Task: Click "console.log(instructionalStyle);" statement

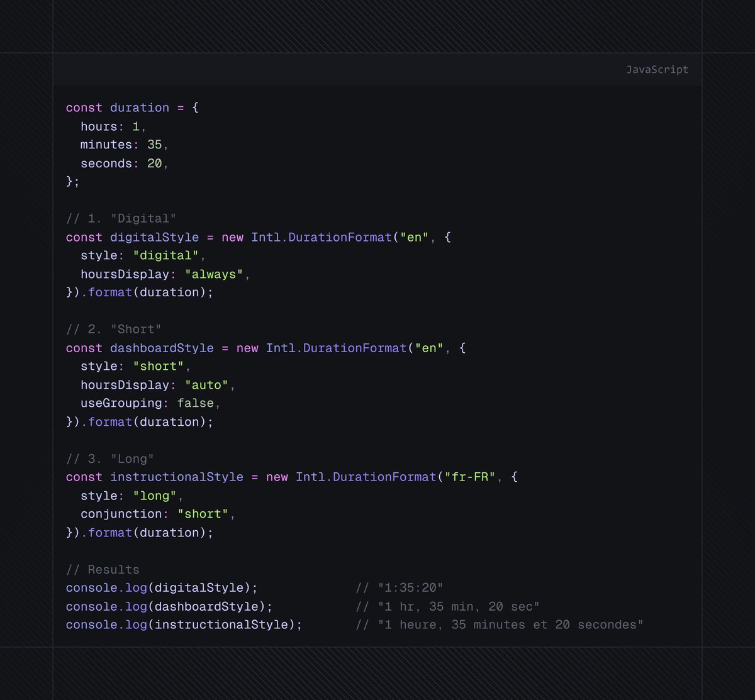Action: pyautogui.click(x=184, y=625)
